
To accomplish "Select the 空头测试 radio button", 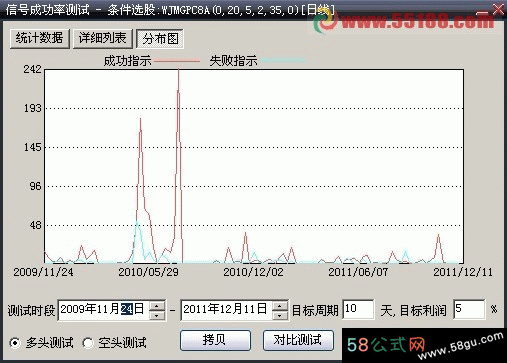I will pyautogui.click(x=88, y=343).
